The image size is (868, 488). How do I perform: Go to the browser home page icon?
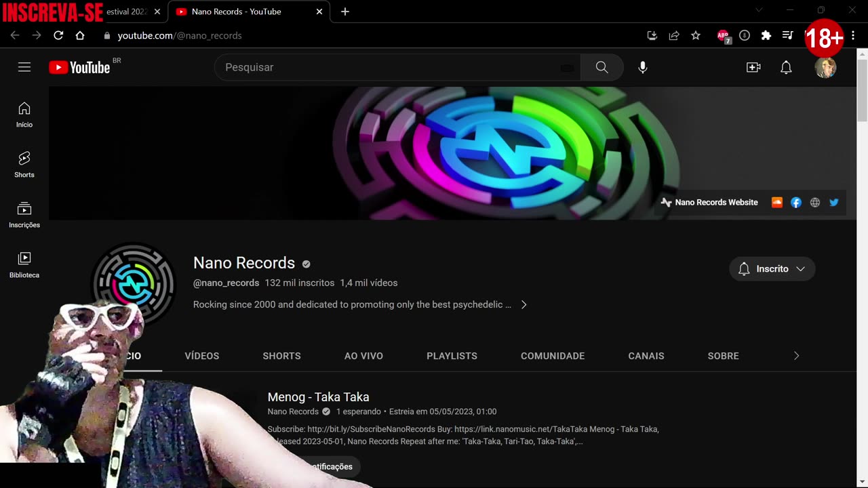tap(80, 35)
